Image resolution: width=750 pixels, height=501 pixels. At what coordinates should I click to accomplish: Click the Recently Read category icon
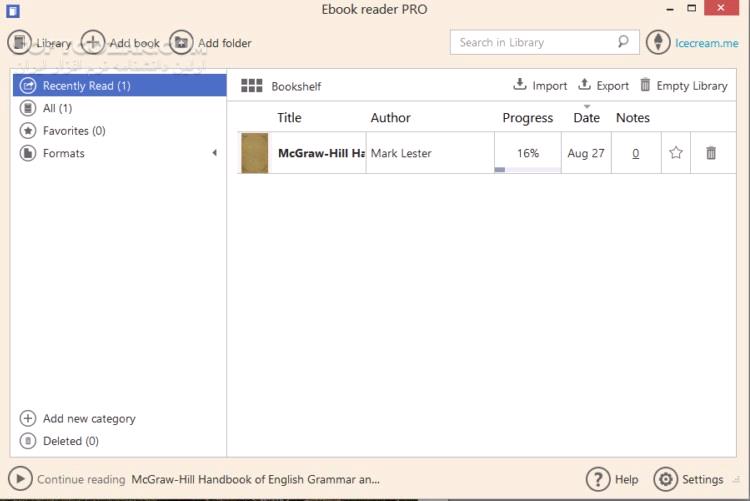(28, 85)
